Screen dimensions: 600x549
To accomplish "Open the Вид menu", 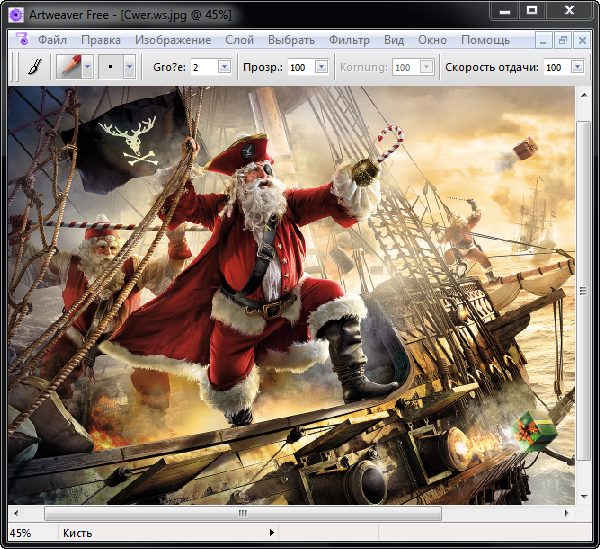I will [x=394, y=40].
